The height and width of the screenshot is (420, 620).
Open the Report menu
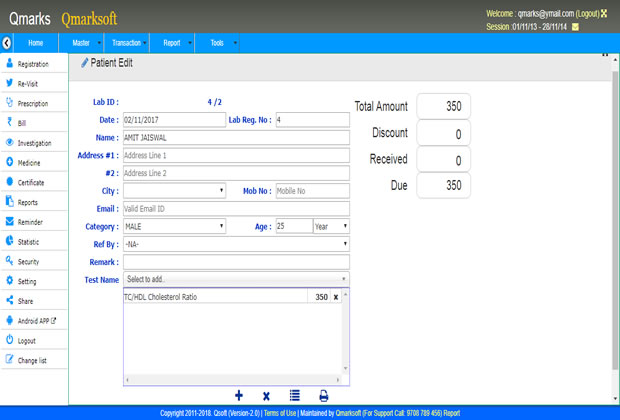(x=172, y=43)
